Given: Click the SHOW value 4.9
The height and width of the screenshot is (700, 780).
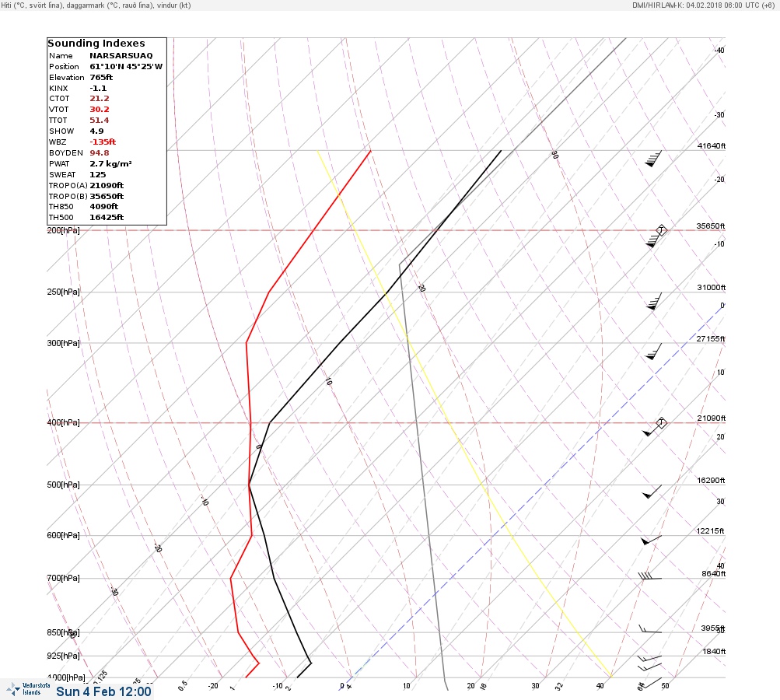Looking at the screenshot, I should 96,131.
